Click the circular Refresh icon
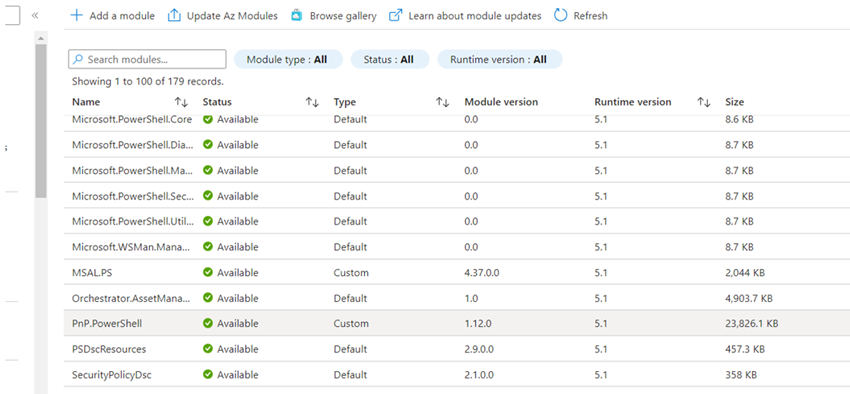850x394 pixels. click(x=561, y=16)
